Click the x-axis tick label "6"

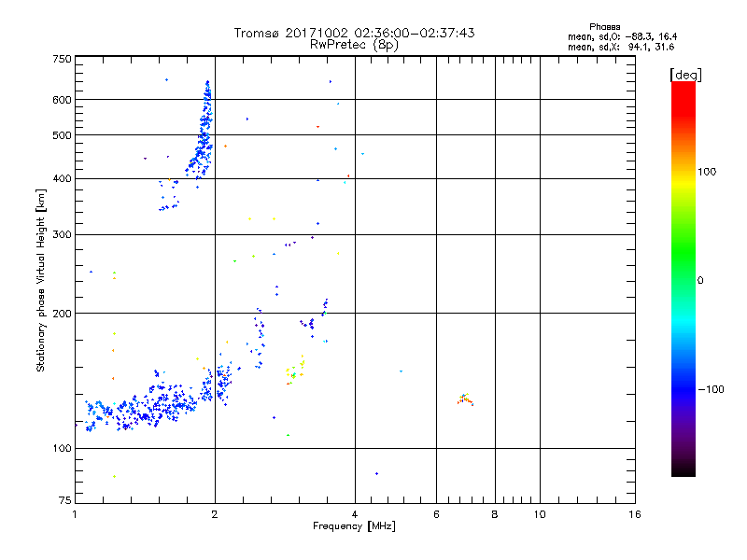(436, 514)
